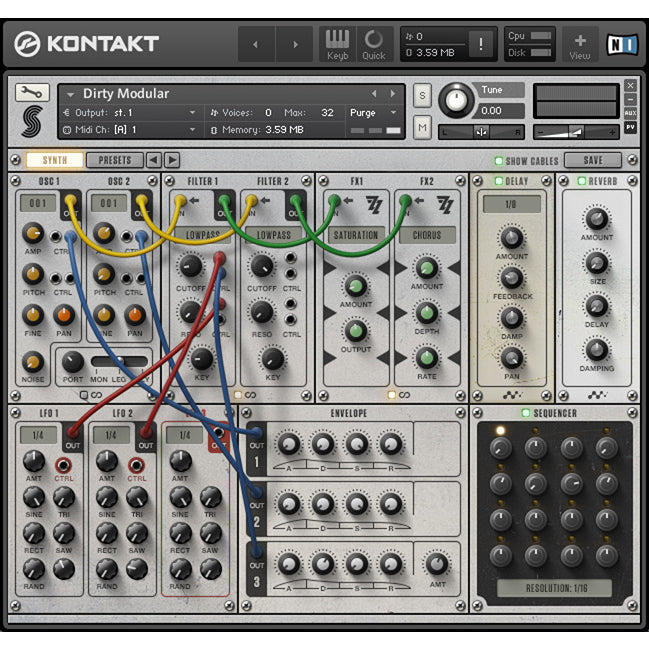Viewport: 649px width, 649px height.
Task: Open the Quick load icon
Action: click(374, 44)
